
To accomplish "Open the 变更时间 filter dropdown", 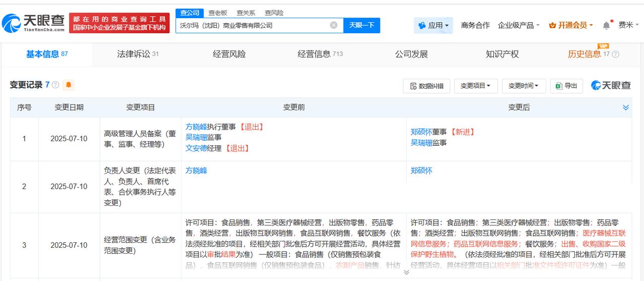I will [524, 86].
